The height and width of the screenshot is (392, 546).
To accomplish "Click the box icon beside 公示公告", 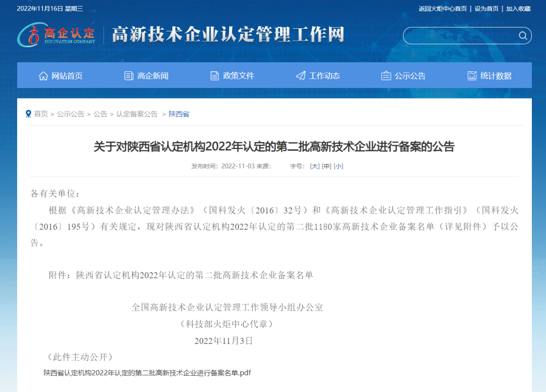I will point(386,76).
